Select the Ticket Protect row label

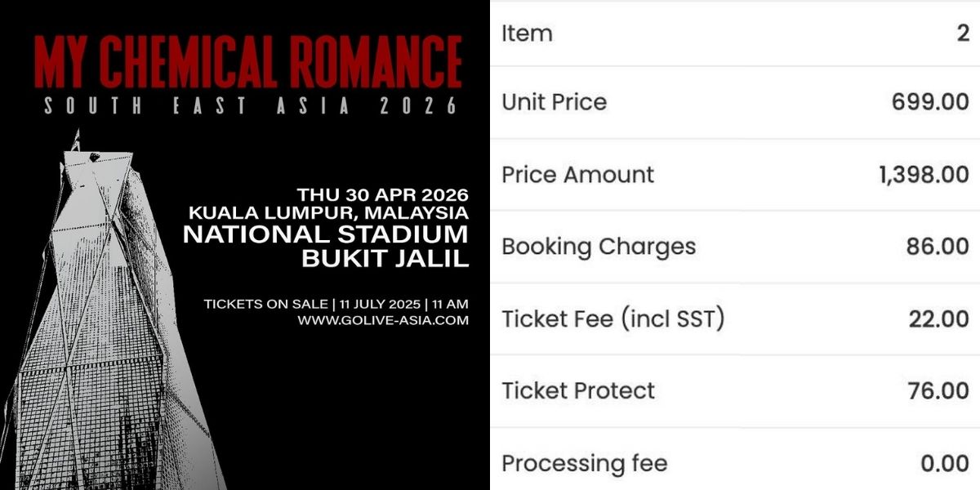click(x=578, y=390)
